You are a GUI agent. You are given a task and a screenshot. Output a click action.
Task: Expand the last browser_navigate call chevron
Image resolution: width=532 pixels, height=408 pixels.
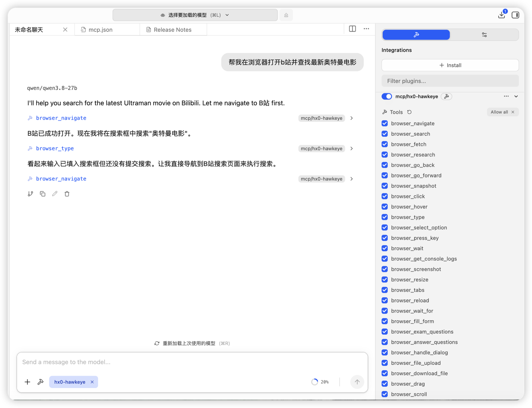[352, 179]
